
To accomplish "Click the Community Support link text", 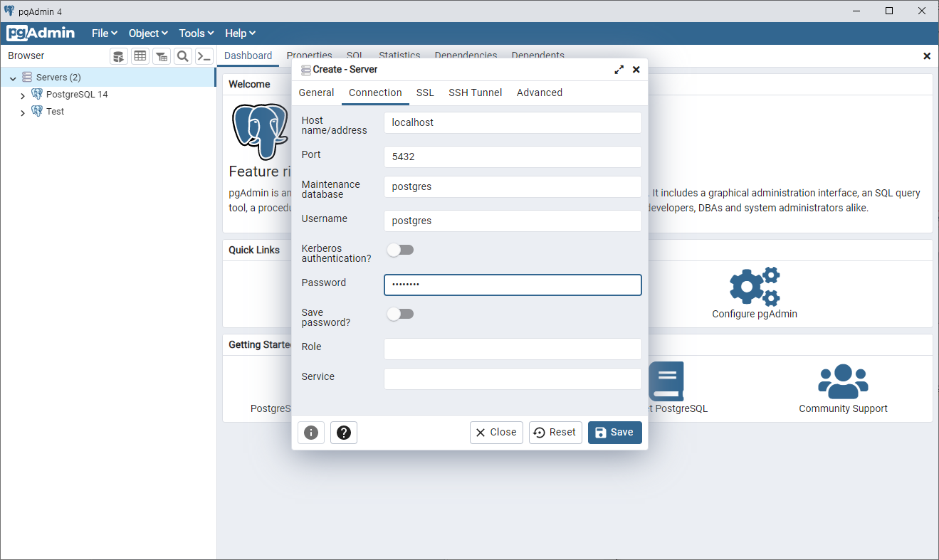I will (843, 408).
